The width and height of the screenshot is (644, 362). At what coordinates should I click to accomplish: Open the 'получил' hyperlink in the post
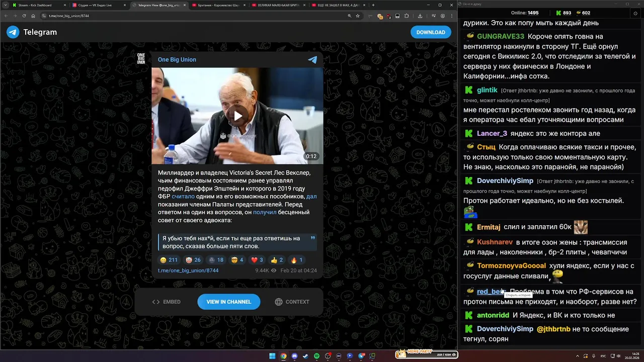click(265, 213)
